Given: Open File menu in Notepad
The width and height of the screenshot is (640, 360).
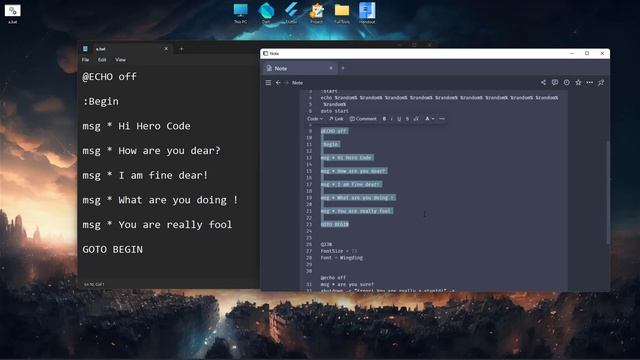Looking at the screenshot, I should [x=85, y=60].
